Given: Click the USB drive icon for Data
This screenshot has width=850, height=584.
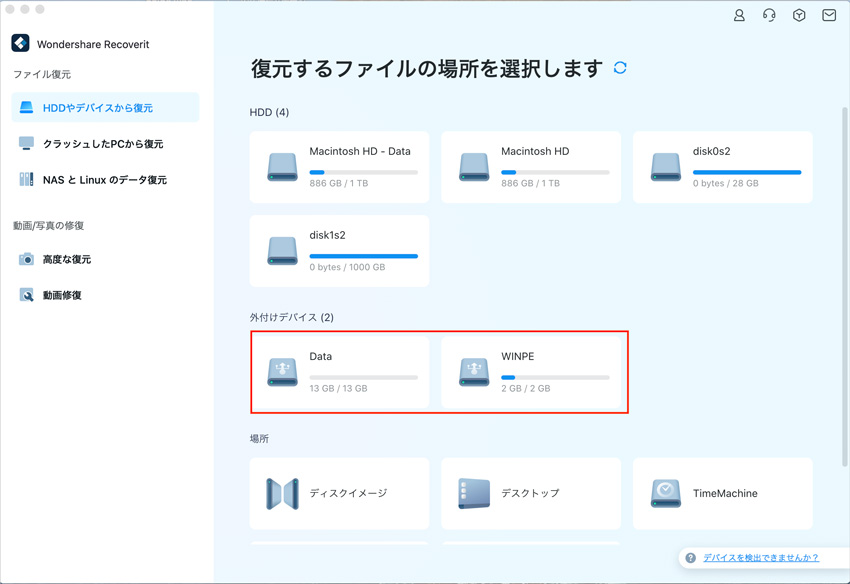Looking at the screenshot, I should 282,372.
